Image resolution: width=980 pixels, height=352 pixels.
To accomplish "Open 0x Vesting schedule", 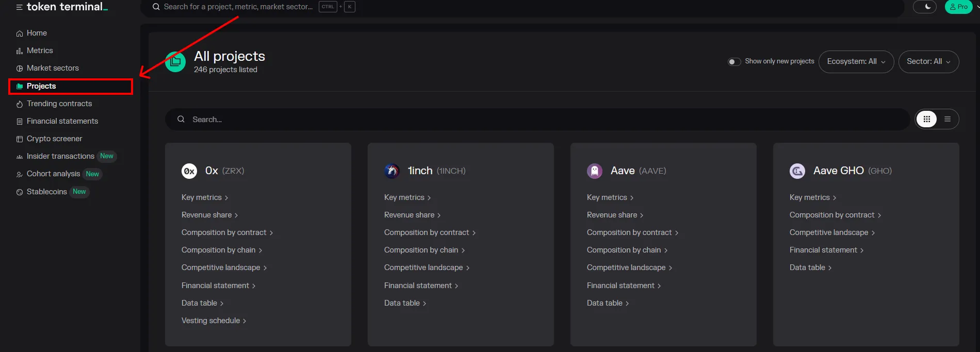I will click(214, 321).
